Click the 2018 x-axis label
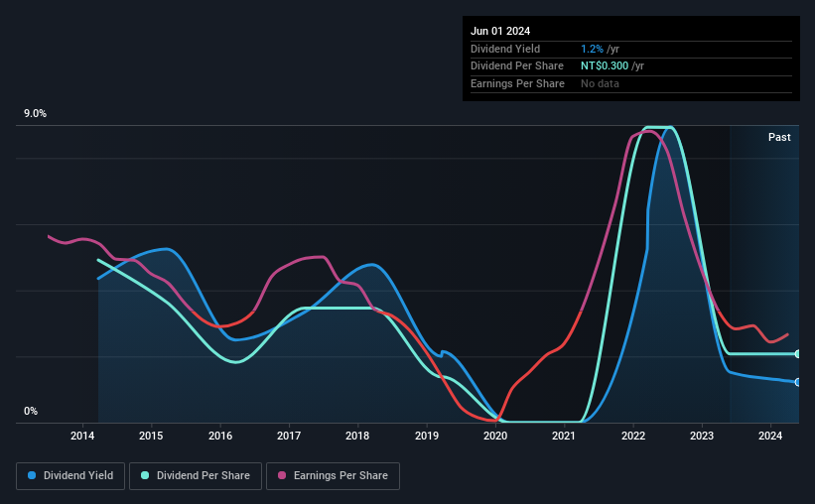815x504 pixels. (x=357, y=436)
